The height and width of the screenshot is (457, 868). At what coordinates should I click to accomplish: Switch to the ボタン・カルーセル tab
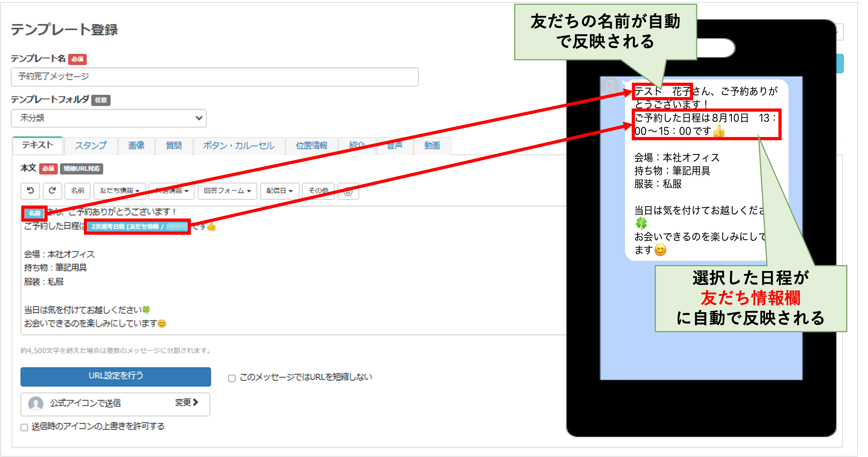[239, 146]
